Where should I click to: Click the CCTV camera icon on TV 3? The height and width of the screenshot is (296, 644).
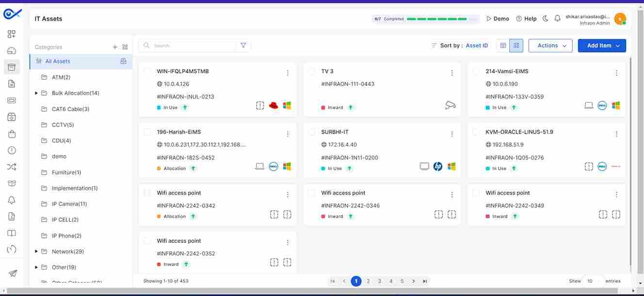pyautogui.click(x=451, y=105)
